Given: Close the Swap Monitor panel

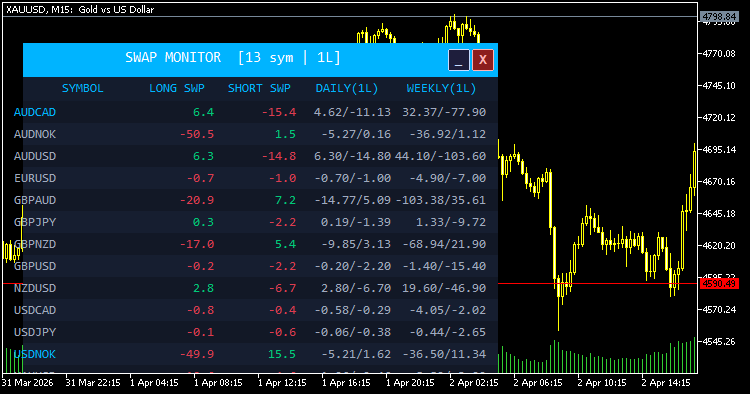Looking at the screenshot, I should tap(483, 60).
